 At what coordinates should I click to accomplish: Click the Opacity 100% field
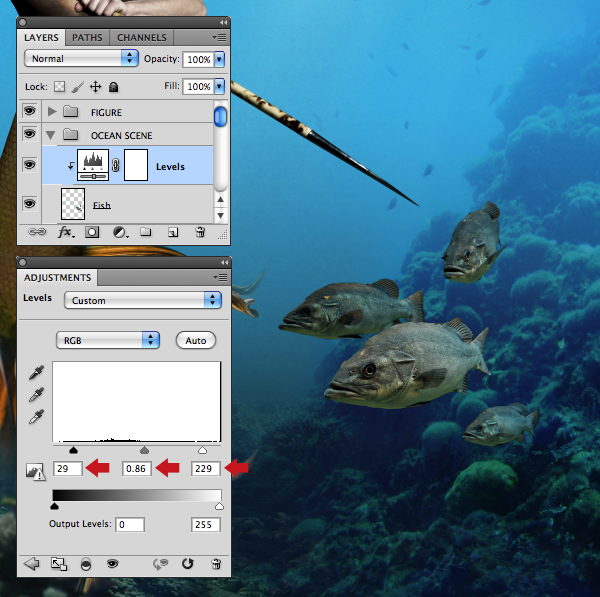pos(198,60)
